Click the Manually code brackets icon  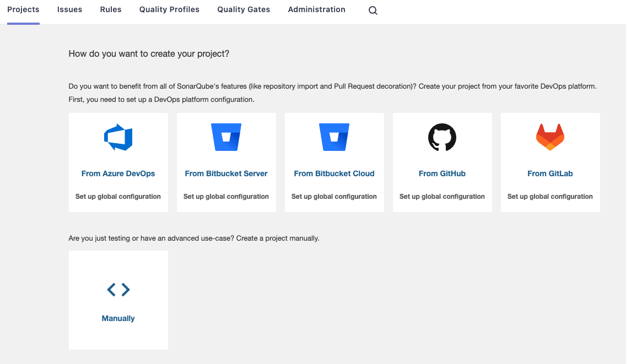tap(118, 289)
